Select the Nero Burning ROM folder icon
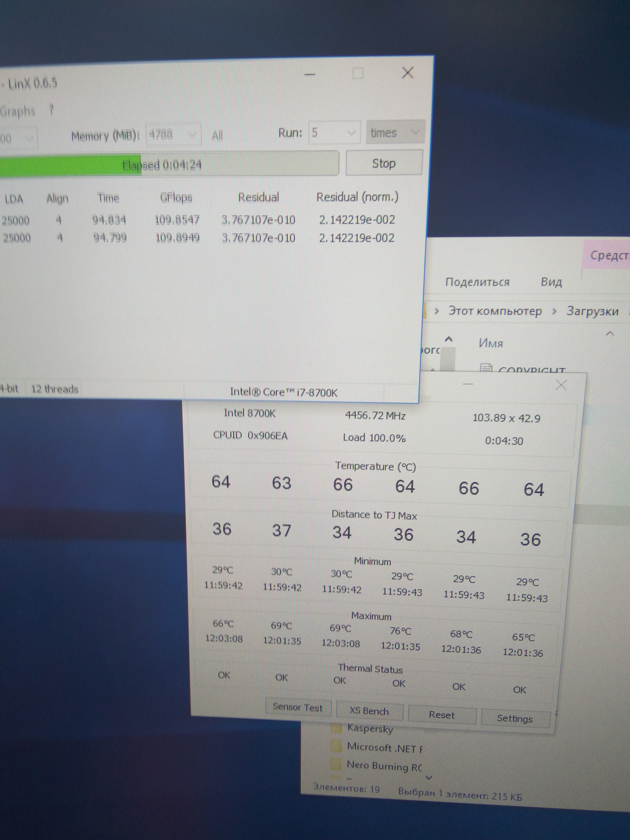Screen dimensions: 630x840 click(x=337, y=763)
